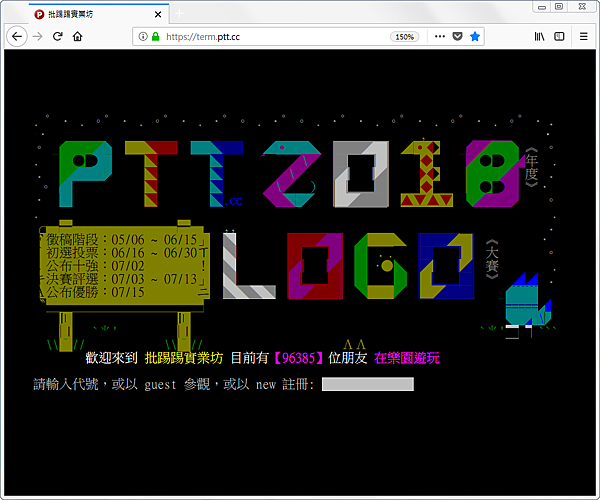
Task: Save page to Pocket
Action: click(457, 36)
